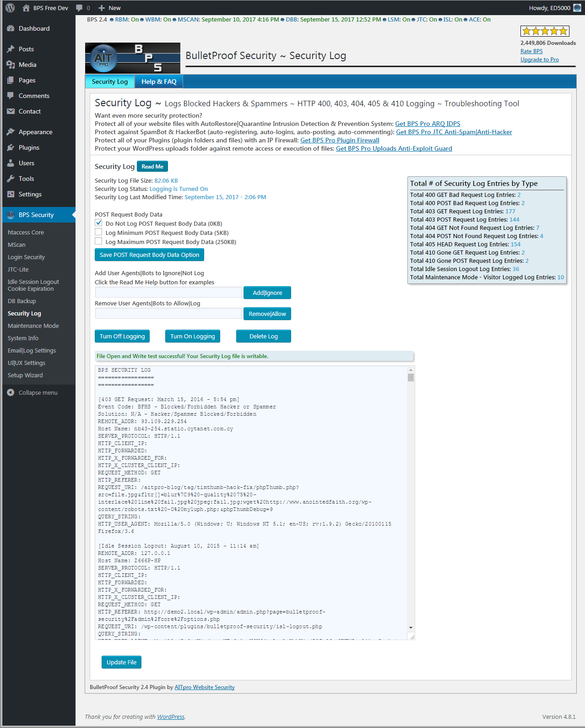This screenshot has width=585, height=728.
Task: Open Maintenance Mode submenu
Action: (33, 326)
